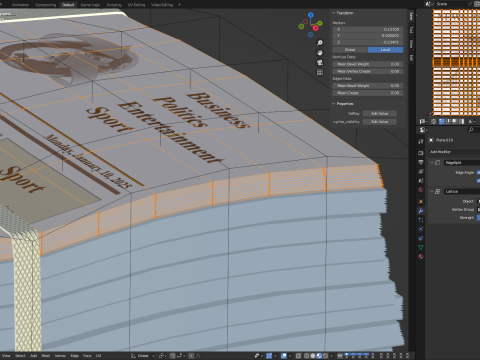This screenshot has height=360, width=480.
Task: Switch transform panel to Local
Action: (385, 50)
